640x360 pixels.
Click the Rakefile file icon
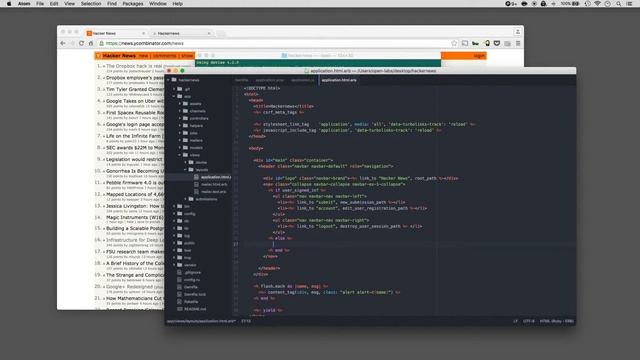[x=179, y=302]
